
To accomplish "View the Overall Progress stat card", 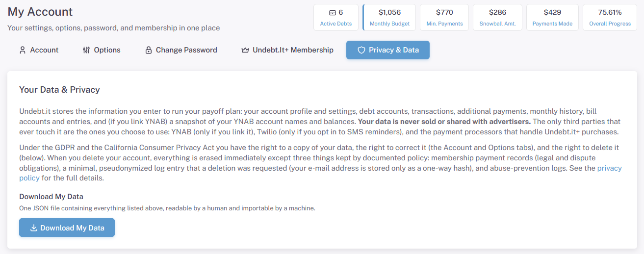I will point(610,17).
